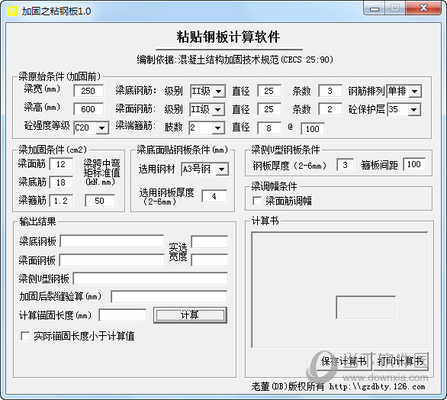
Task: Tick 实际锚固长度小于计算值 checkbox
Action: tap(25, 336)
